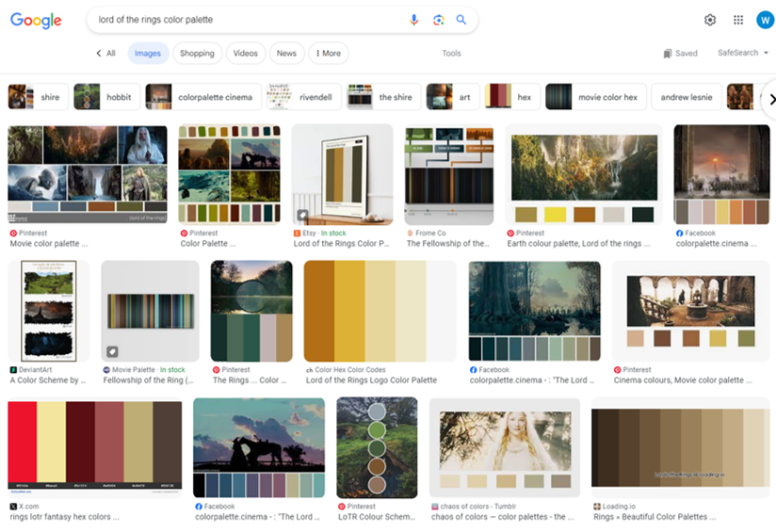This screenshot has width=776, height=532.
Task: Open Google Lens image search
Action: pyautogui.click(x=438, y=20)
